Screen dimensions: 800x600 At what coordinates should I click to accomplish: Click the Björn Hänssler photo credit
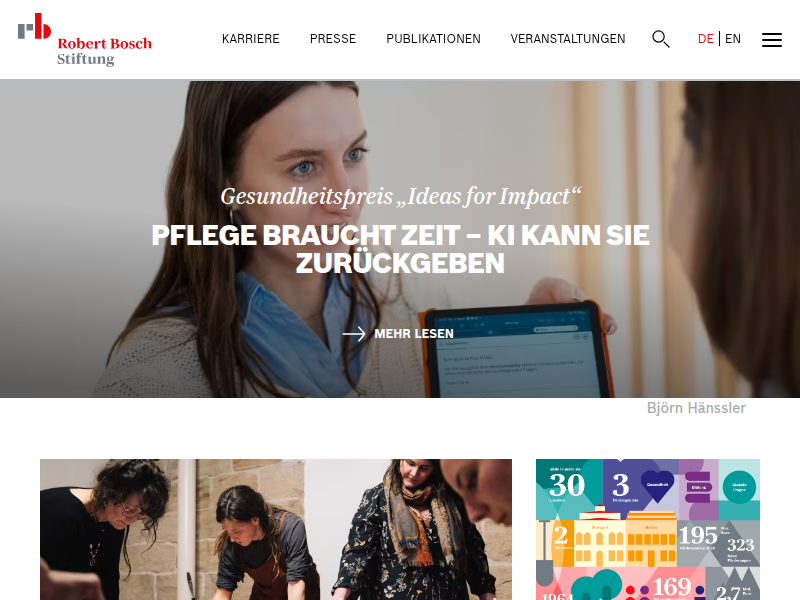[696, 408]
